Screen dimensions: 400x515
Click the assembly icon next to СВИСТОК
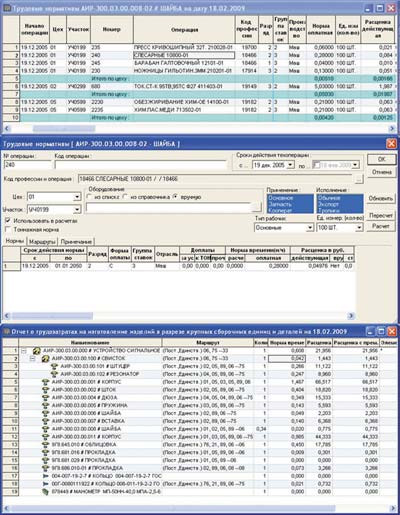click(x=45, y=359)
